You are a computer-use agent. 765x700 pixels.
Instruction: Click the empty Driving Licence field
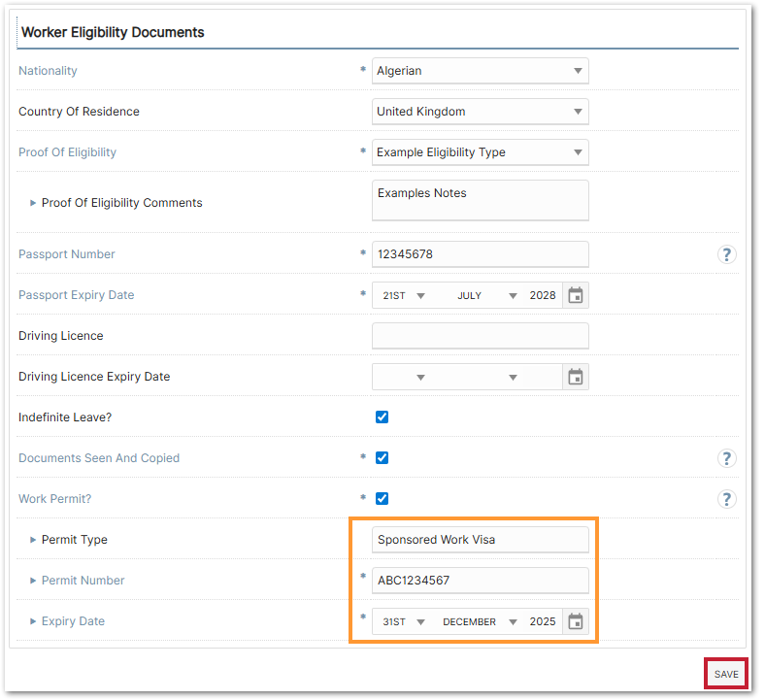pos(480,336)
